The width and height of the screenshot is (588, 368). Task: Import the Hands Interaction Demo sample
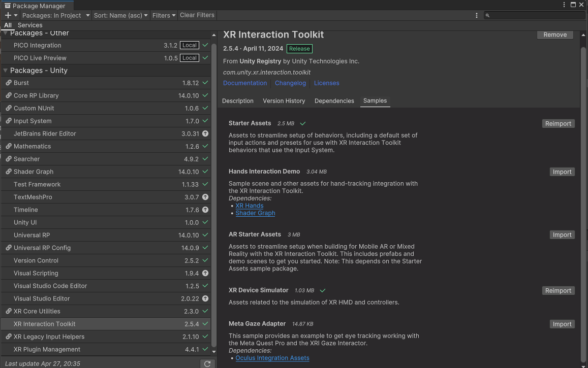[562, 172]
